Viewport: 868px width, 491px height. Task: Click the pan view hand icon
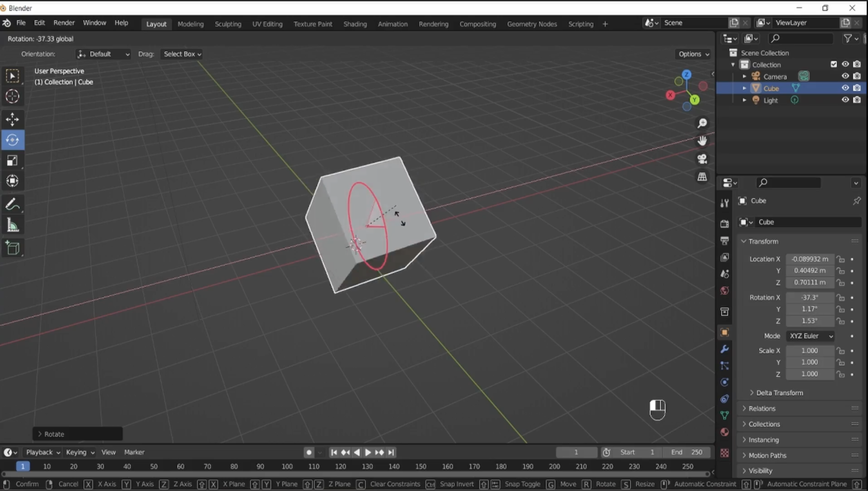[x=702, y=141]
